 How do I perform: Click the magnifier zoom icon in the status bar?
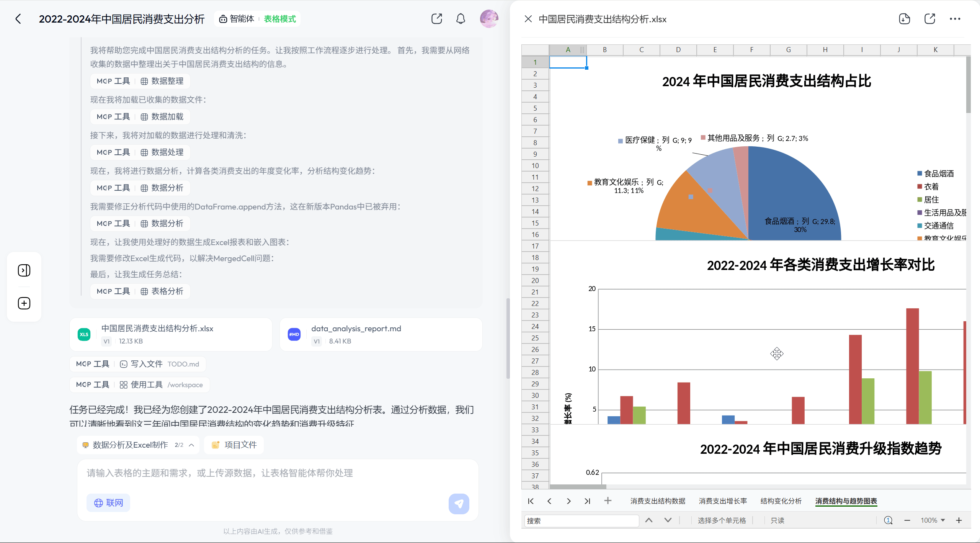pos(888,520)
